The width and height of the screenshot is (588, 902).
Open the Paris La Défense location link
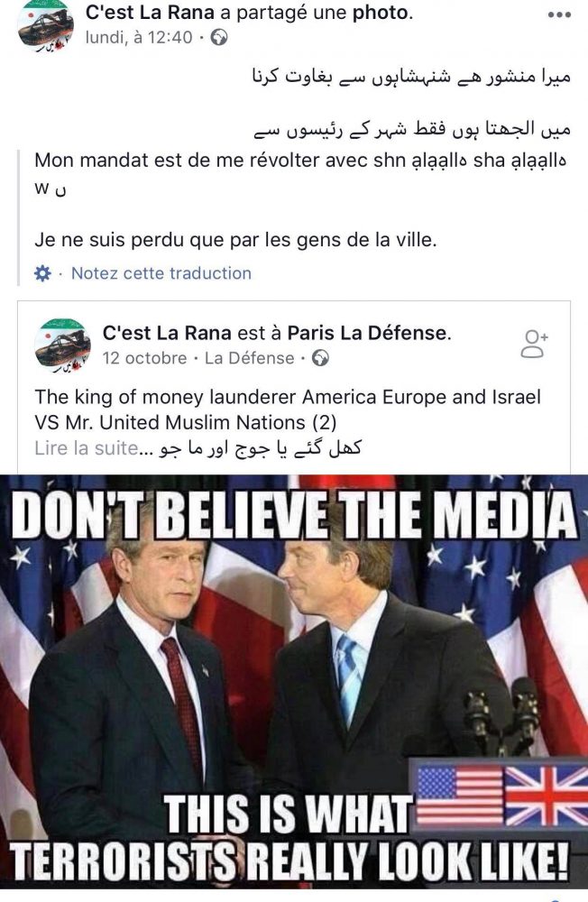pos(367,333)
